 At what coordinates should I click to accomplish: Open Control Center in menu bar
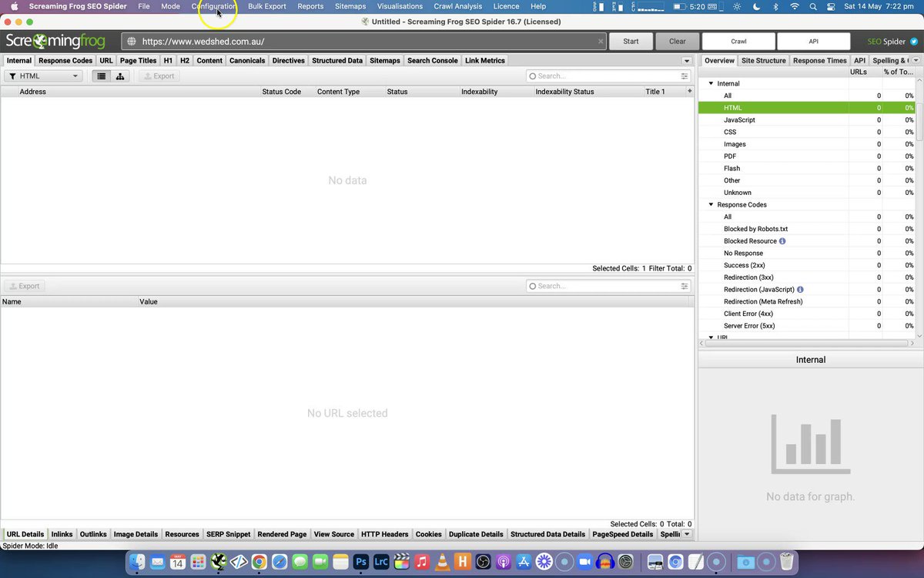831,6
